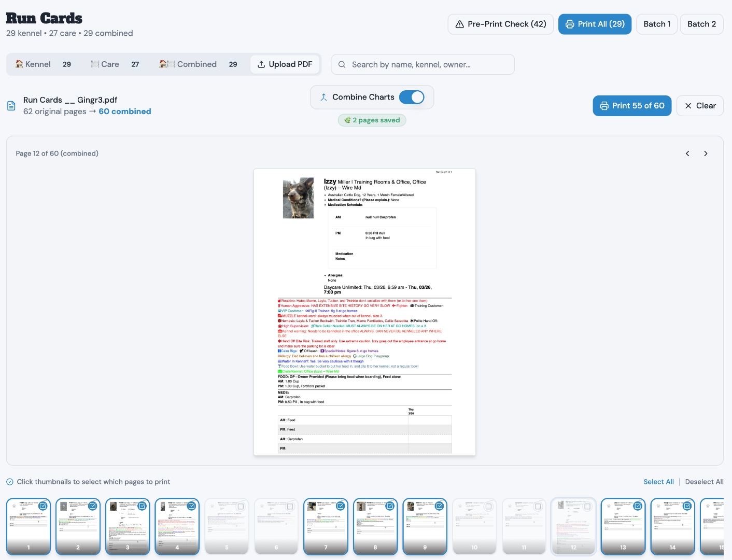Click the printer icon in Print 55 of 60
The height and width of the screenshot is (560, 732).
pos(604,106)
